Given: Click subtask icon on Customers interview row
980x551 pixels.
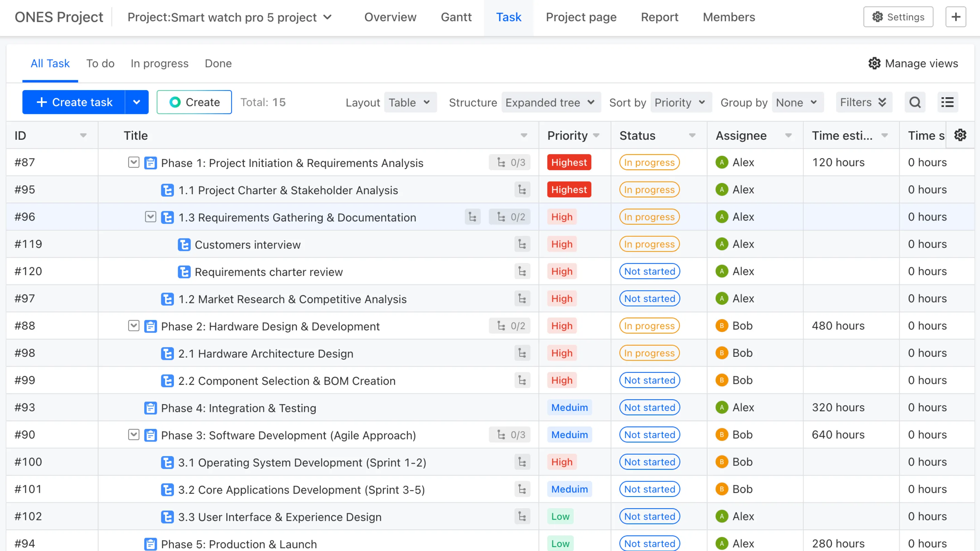Looking at the screenshot, I should (522, 244).
